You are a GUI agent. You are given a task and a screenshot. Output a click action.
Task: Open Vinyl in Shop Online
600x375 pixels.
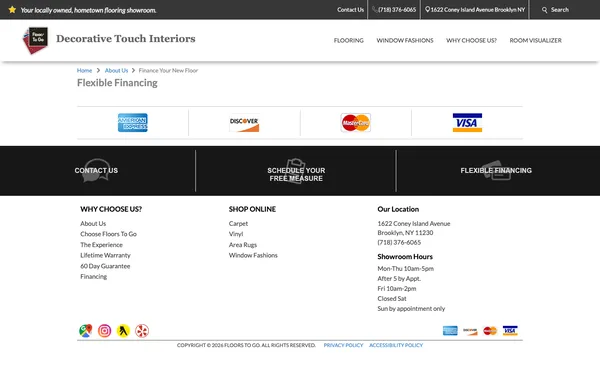point(236,234)
